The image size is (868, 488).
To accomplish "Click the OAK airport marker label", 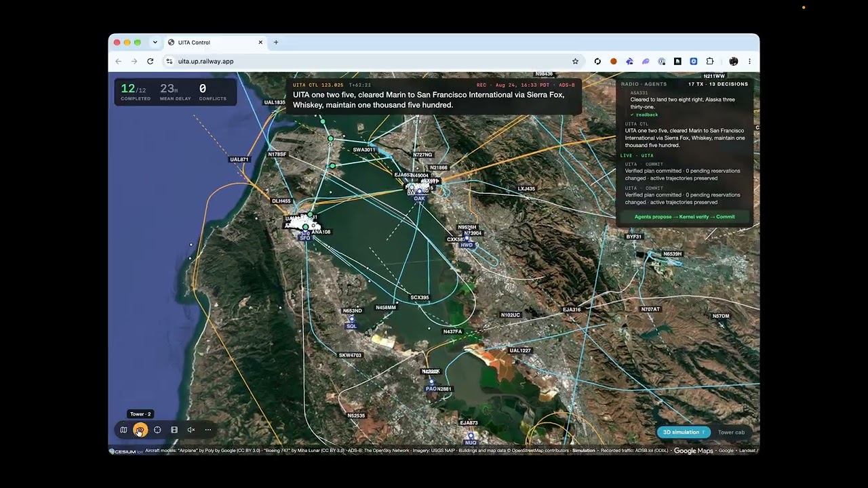I will tap(419, 199).
